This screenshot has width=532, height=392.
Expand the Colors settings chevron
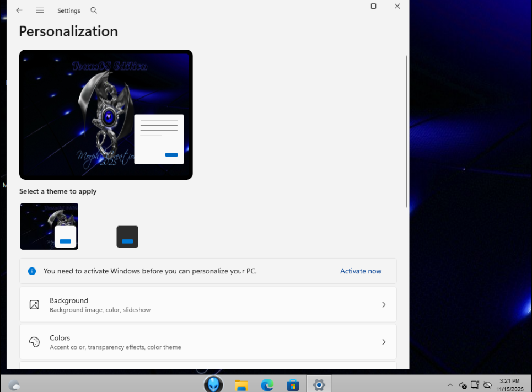[384, 342]
